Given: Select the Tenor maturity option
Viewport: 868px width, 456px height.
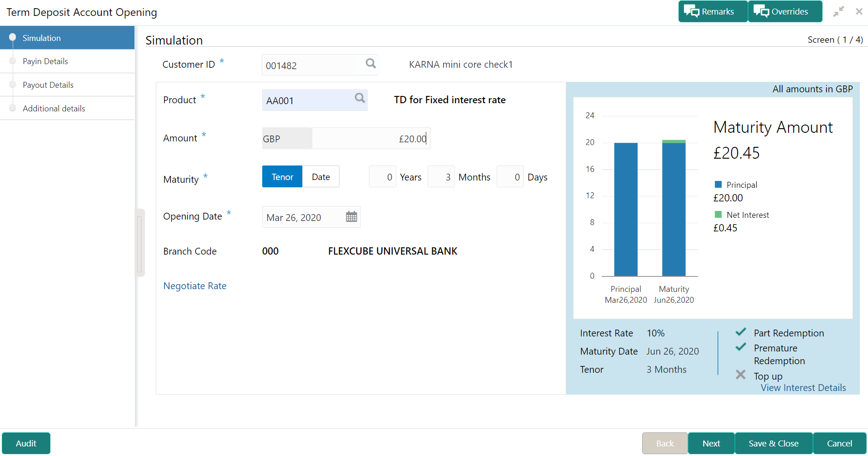Looking at the screenshot, I should point(282,176).
